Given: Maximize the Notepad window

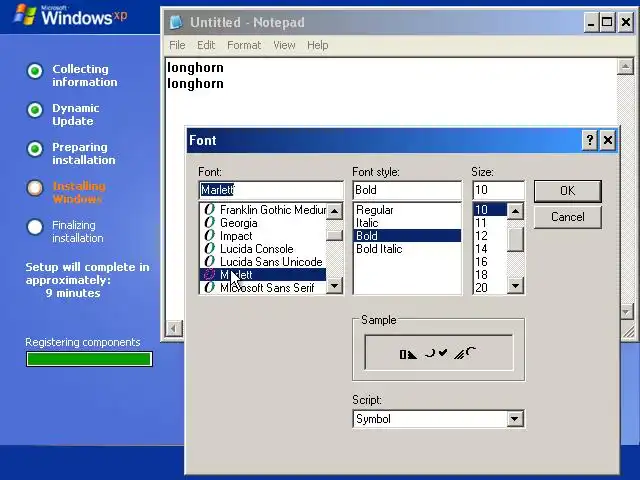Looking at the screenshot, I should click(607, 22).
